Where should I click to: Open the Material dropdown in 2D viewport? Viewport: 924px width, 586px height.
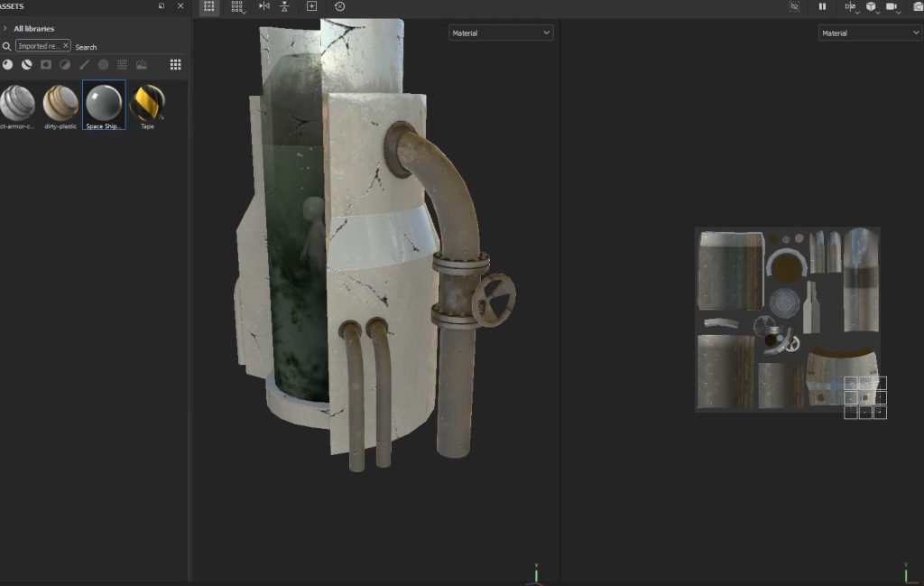point(870,33)
